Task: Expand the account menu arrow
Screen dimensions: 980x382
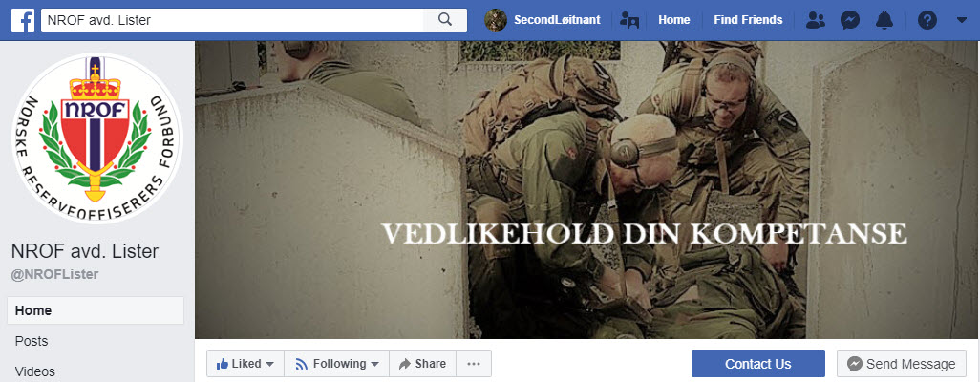Action: click(x=962, y=20)
